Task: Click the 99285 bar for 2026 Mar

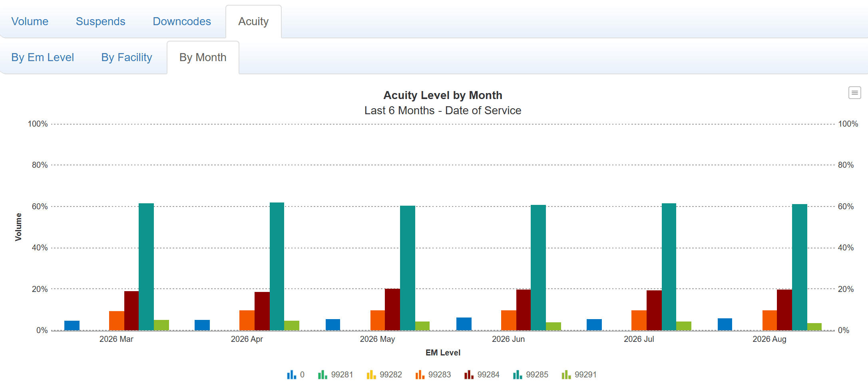Action: (x=146, y=267)
